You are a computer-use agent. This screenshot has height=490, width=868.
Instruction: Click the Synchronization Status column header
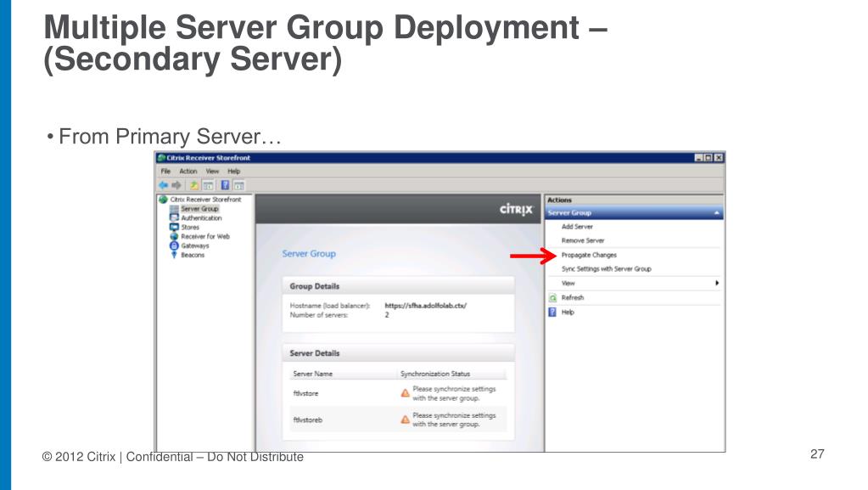click(435, 375)
